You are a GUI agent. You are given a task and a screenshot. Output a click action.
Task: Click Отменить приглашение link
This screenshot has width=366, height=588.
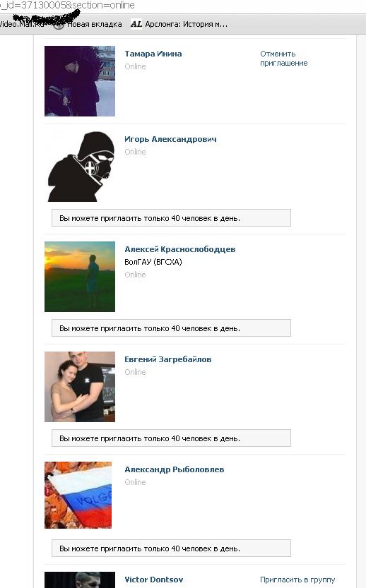click(x=284, y=59)
